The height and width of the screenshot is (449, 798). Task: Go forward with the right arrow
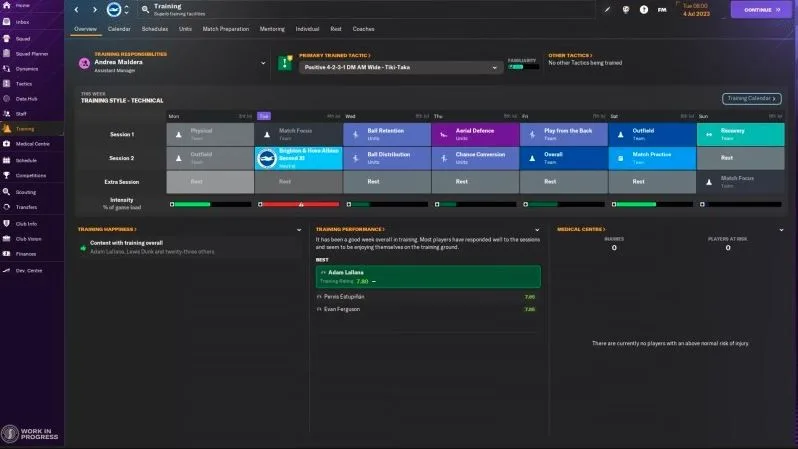(x=95, y=9)
